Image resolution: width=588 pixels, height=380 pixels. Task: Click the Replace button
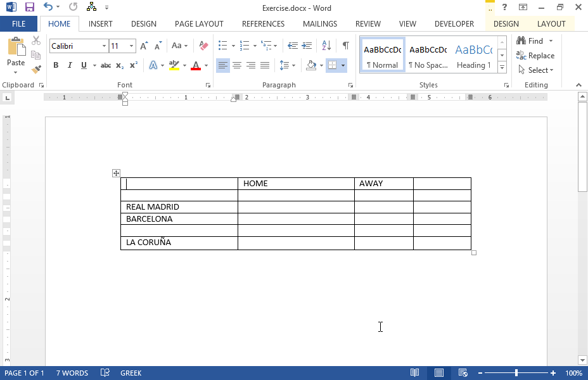535,56
